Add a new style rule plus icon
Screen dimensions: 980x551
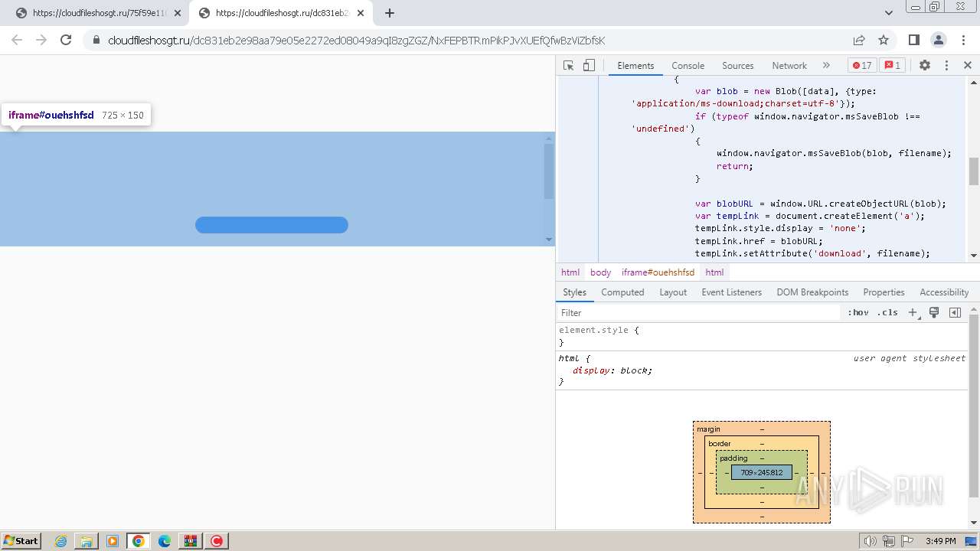tap(913, 313)
